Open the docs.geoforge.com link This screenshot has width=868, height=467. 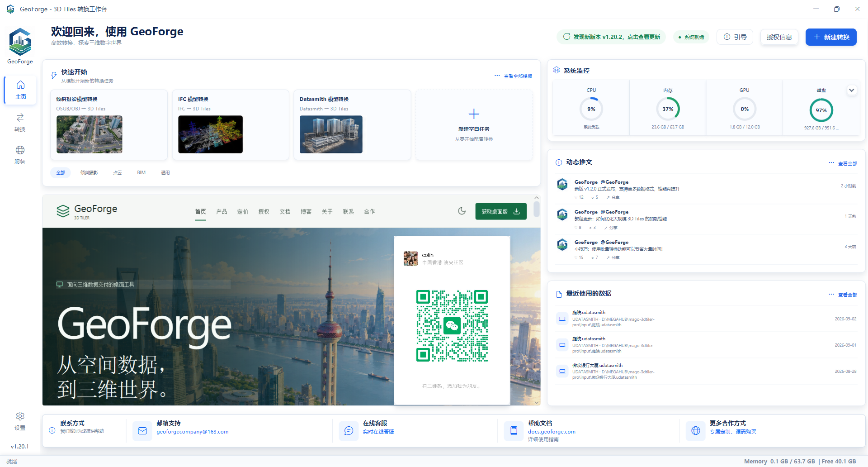(x=552, y=432)
